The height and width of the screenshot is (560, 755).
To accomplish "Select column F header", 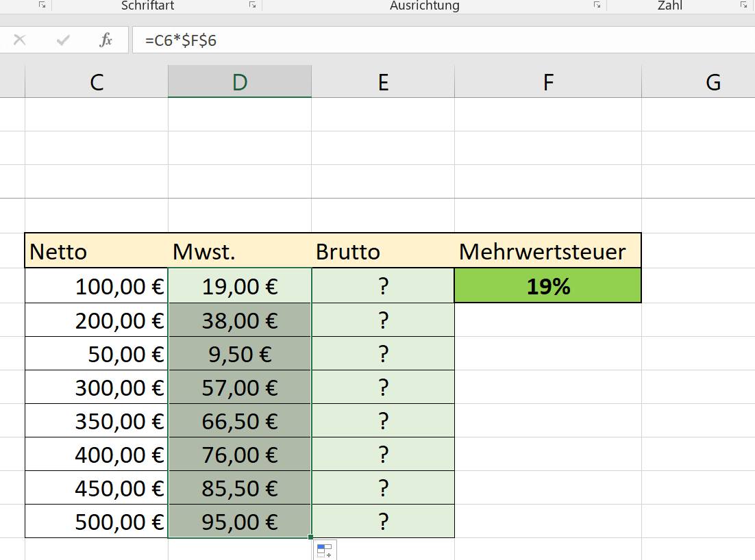I will coord(548,81).
